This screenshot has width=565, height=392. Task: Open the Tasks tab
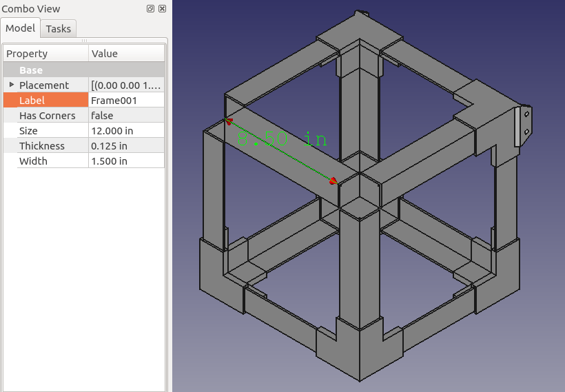pyautogui.click(x=59, y=28)
